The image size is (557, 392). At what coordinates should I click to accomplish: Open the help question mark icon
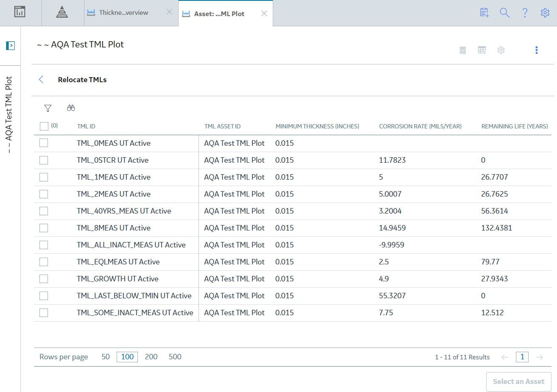click(x=525, y=13)
